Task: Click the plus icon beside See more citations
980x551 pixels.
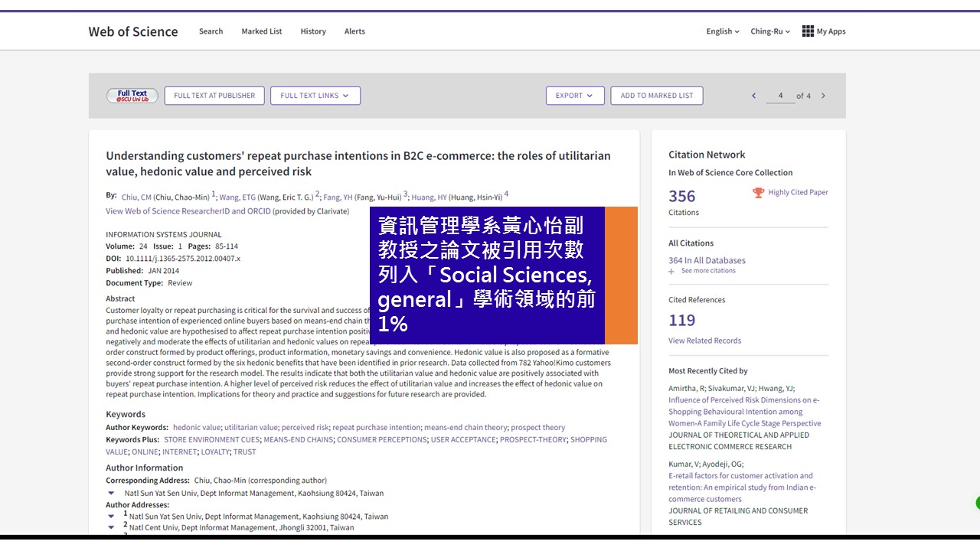Action: (x=671, y=271)
